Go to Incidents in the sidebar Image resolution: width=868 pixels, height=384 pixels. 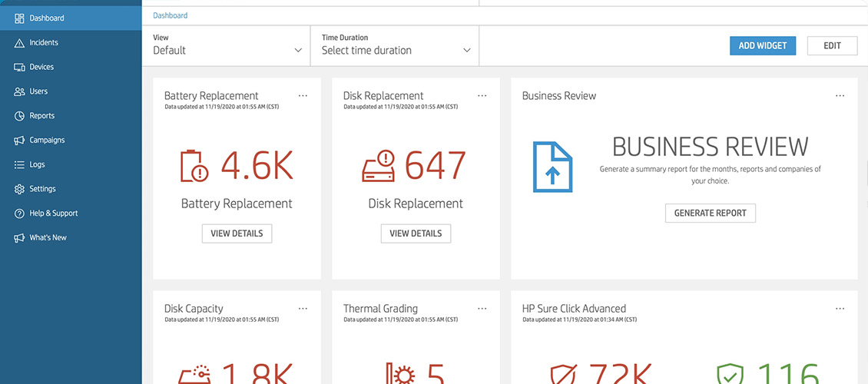(71, 42)
